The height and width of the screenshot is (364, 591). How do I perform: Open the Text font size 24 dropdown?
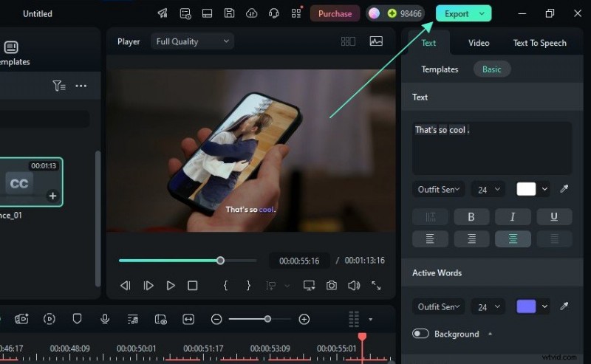488,189
